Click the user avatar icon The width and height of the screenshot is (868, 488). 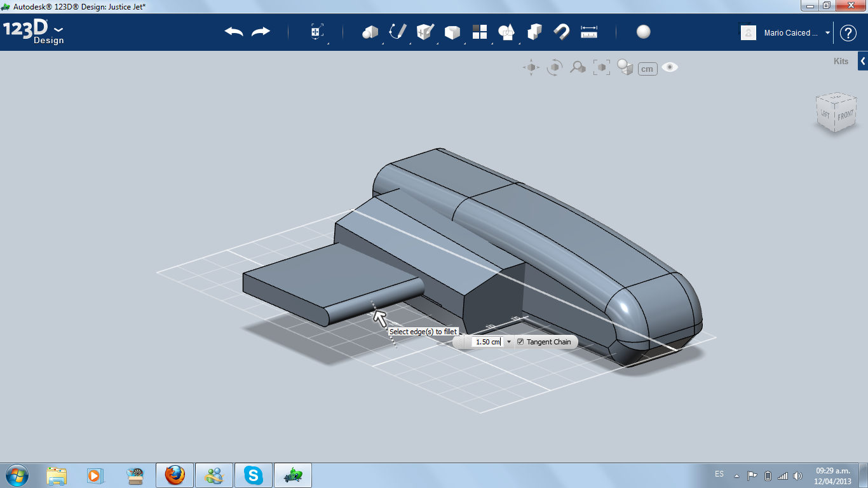click(749, 32)
